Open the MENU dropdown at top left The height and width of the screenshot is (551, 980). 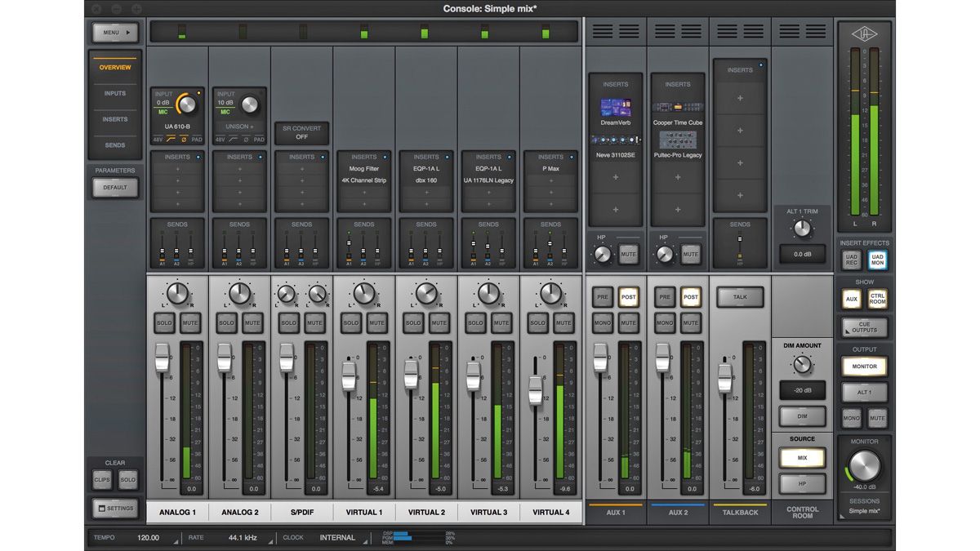[114, 32]
